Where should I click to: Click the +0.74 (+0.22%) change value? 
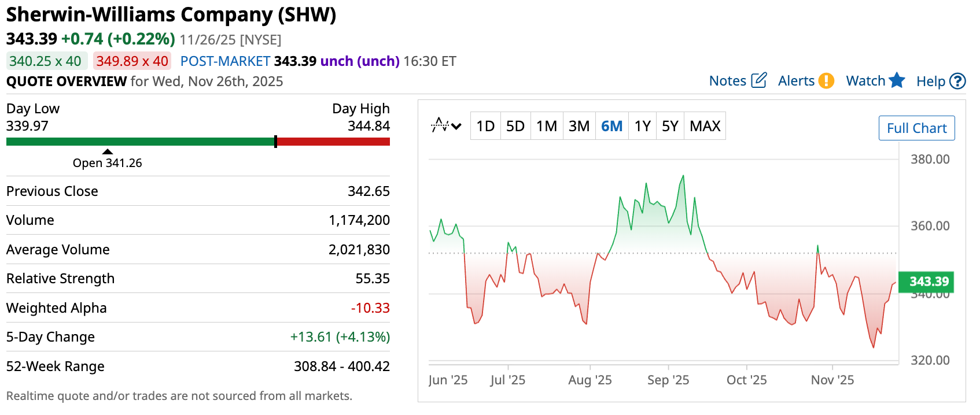click(118, 39)
